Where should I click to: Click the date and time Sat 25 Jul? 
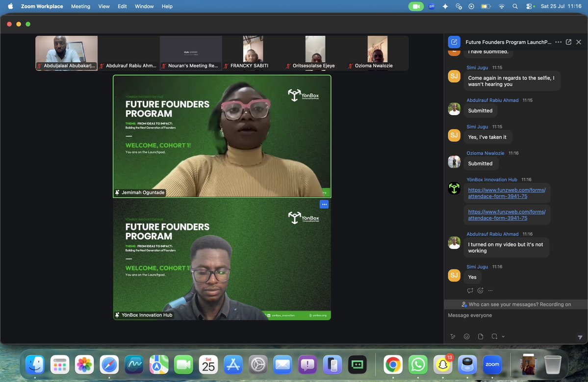[x=561, y=6]
